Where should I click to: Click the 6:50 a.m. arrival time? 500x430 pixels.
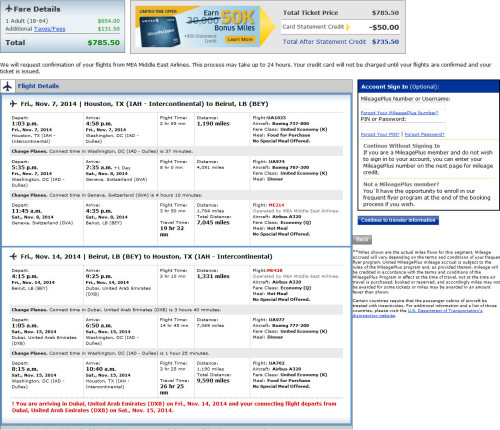point(99,325)
